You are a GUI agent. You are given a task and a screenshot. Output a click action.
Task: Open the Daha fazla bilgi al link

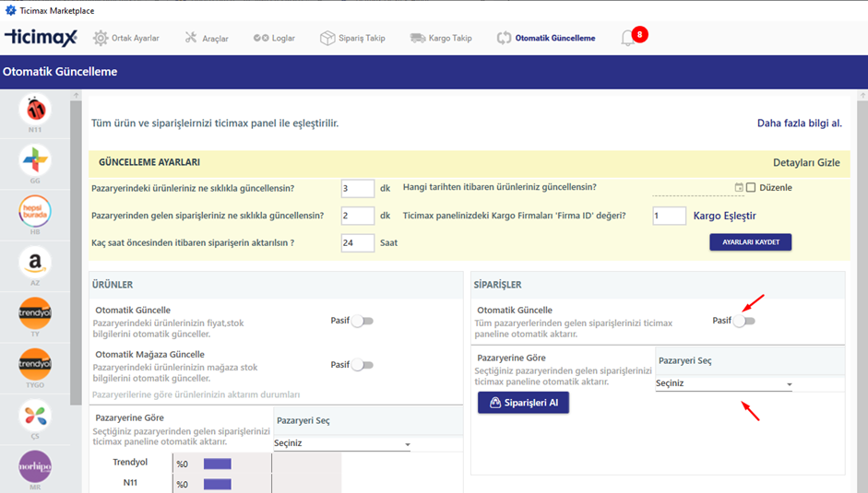pyautogui.click(x=800, y=123)
